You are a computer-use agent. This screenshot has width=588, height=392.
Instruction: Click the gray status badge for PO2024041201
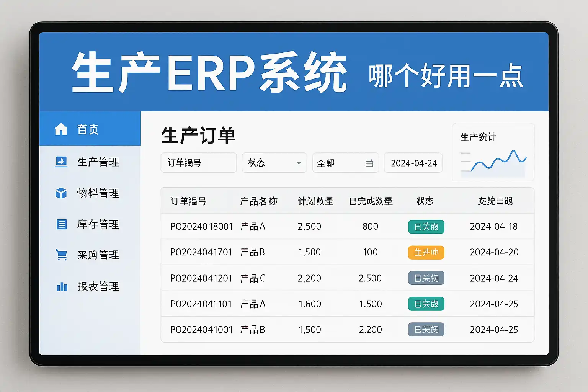[426, 278]
